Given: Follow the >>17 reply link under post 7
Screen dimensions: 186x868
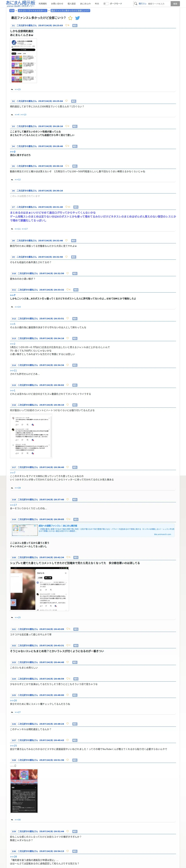Looking at the screenshot, I should pyautogui.click(x=25, y=229).
